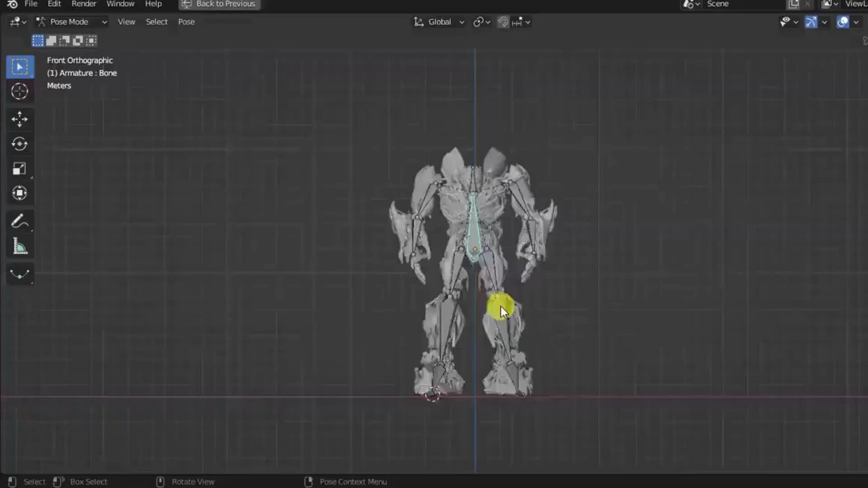The height and width of the screenshot is (488, 868).
Task: Activate the 3D Cursor tool
Action: point(19,91)
